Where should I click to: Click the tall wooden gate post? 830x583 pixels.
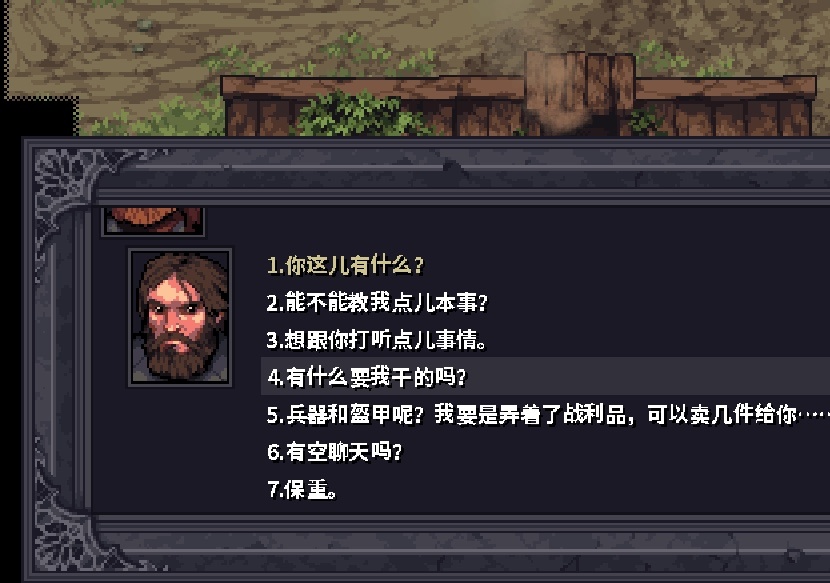(580, 91)
